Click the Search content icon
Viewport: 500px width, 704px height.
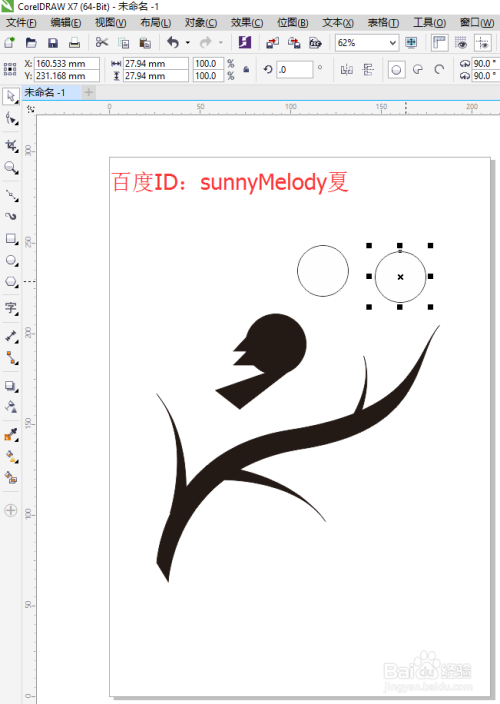pyautogui.click(x=245, y=43)
